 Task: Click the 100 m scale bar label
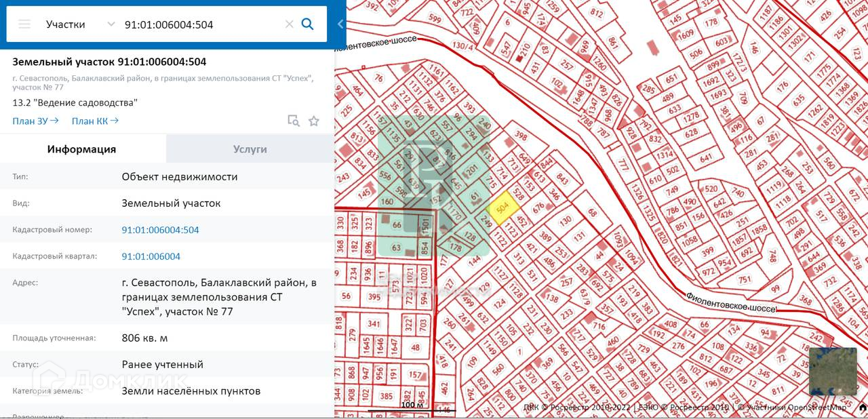tap(411, 405)
